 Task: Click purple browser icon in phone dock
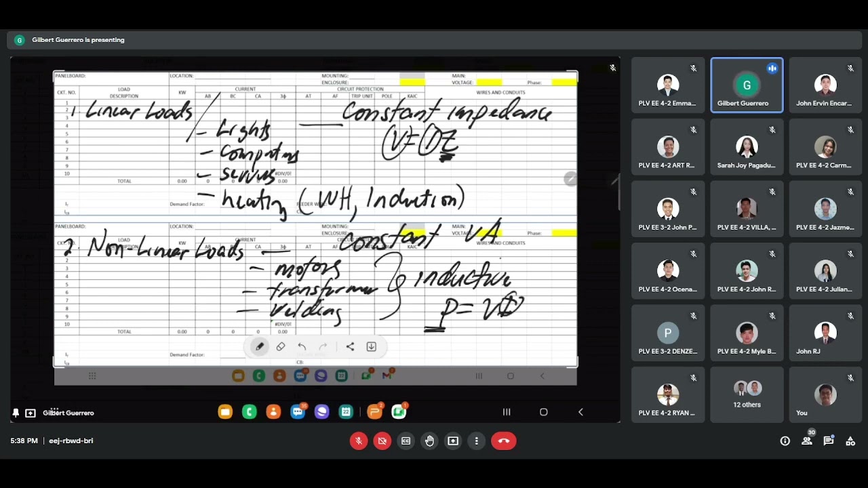click(x=321, y=411)
